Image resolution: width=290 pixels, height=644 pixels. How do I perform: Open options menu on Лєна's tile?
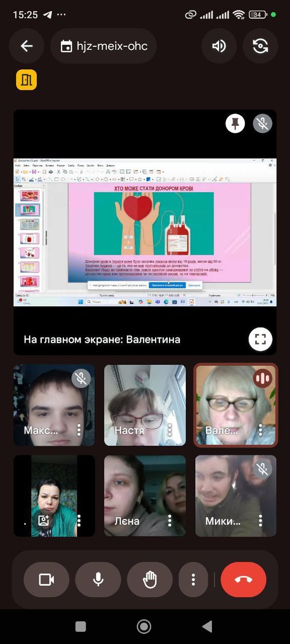pos(170,521)
